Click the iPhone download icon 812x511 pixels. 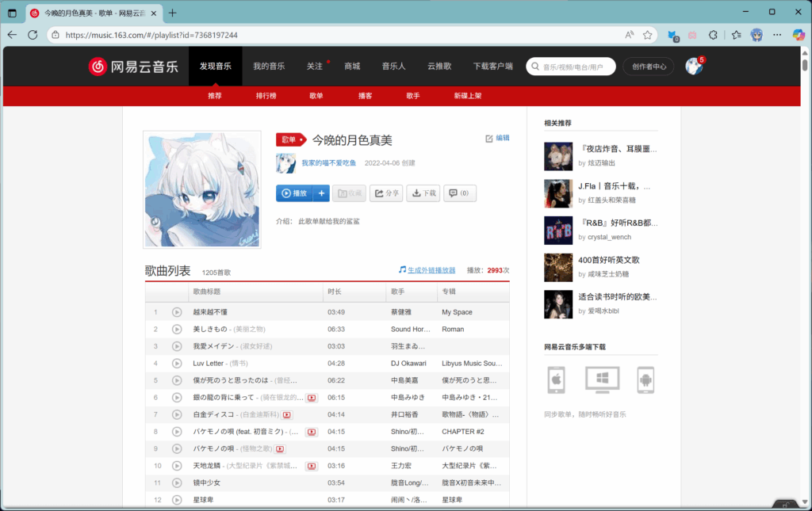click(x=556, y=380)
